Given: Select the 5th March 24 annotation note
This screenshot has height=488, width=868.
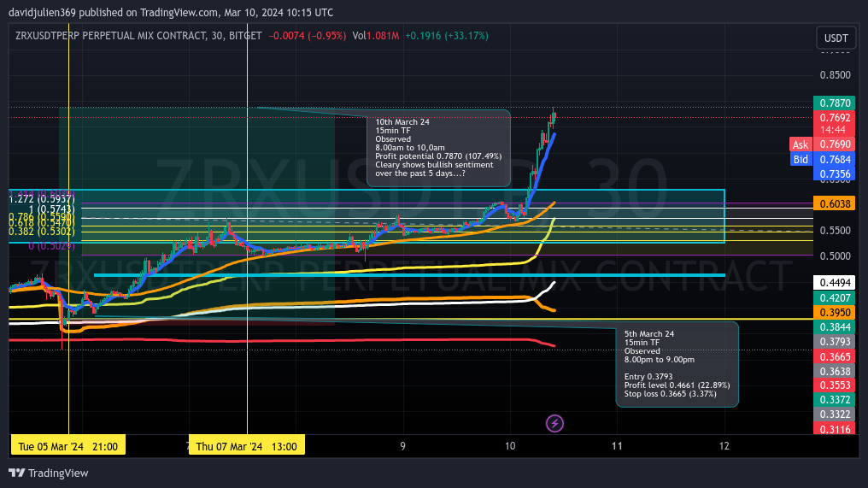Looking at the screenshot, I should [677, 364].
